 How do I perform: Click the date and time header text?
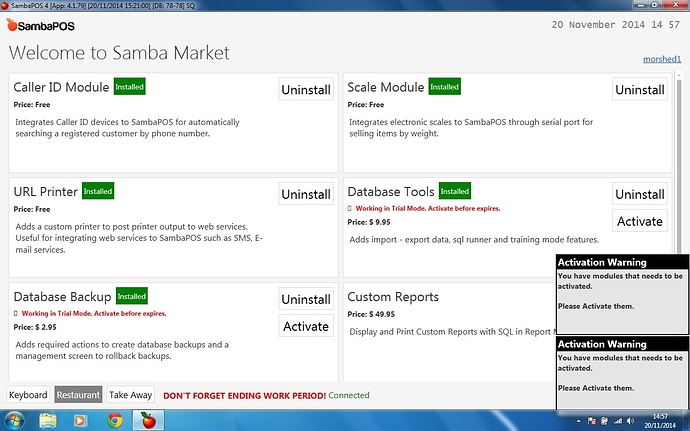click(x=616, y=25)
